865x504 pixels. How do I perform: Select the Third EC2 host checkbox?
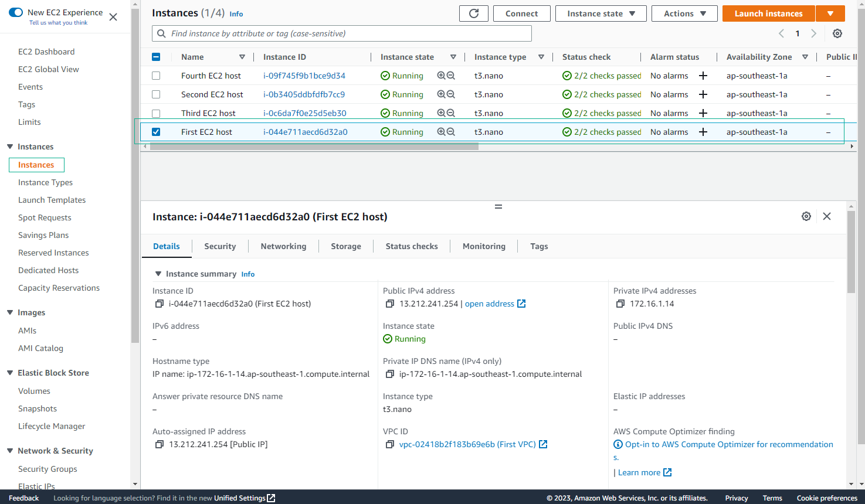[x=156, y=113]
